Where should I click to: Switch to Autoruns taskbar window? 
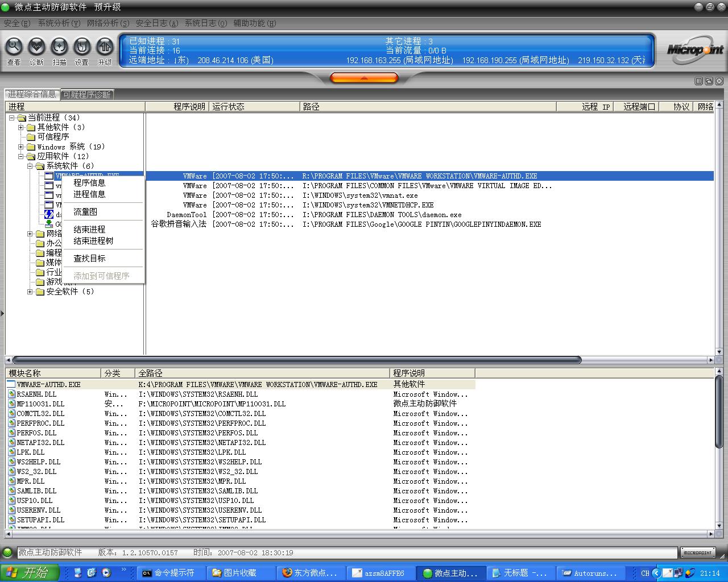[x=591, y=573]
